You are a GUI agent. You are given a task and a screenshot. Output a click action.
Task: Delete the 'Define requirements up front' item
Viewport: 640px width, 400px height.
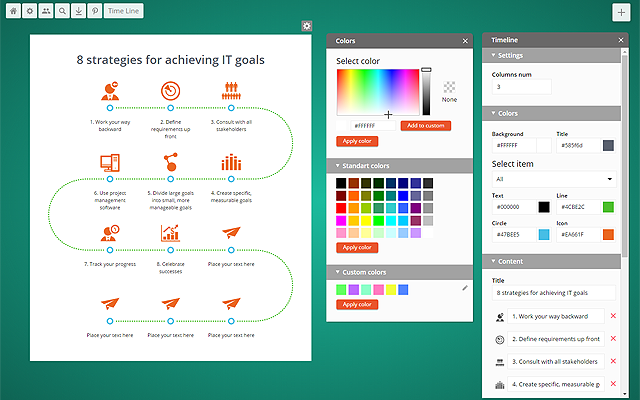tap(613, 339)
